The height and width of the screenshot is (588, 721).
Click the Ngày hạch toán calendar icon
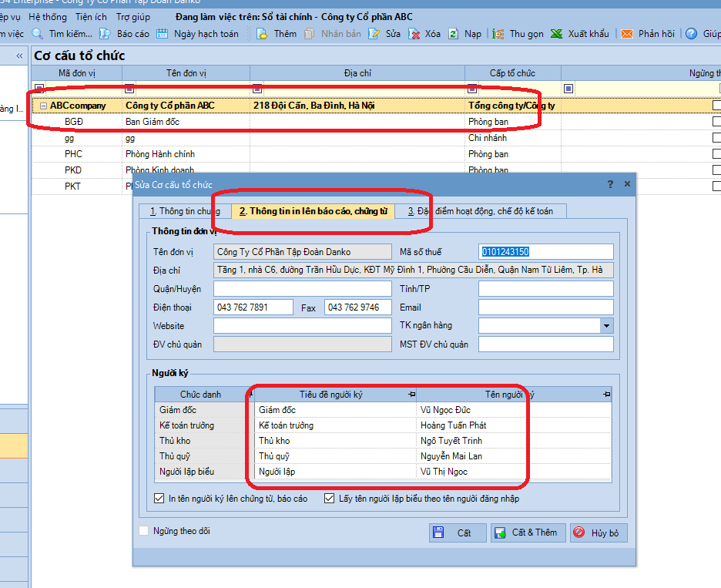(163, 34)
